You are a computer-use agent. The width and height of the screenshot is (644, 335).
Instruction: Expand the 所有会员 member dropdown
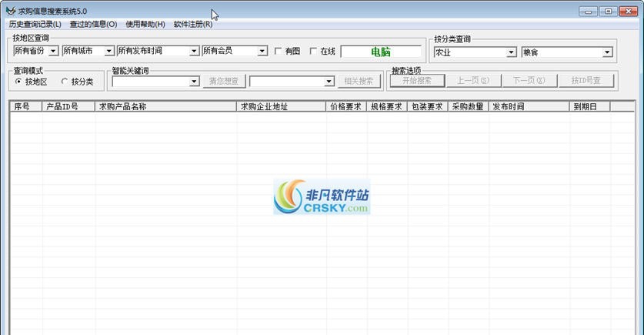[262, 51]
